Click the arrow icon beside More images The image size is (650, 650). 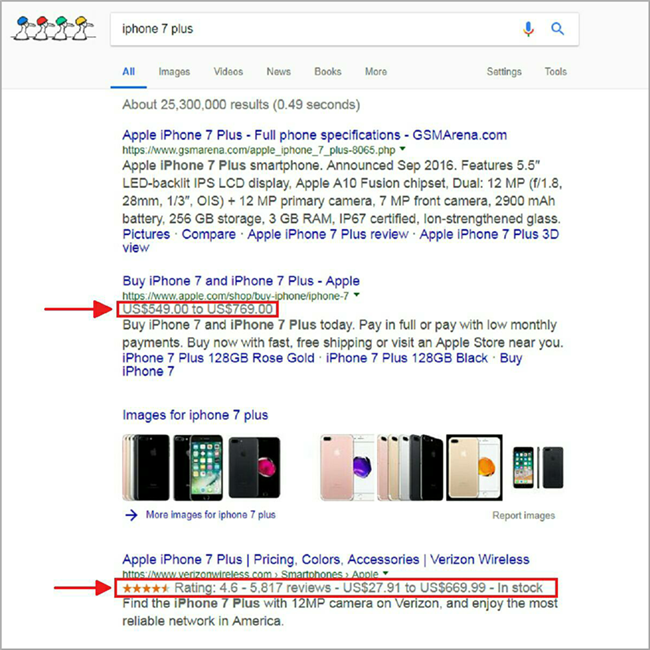131,515
